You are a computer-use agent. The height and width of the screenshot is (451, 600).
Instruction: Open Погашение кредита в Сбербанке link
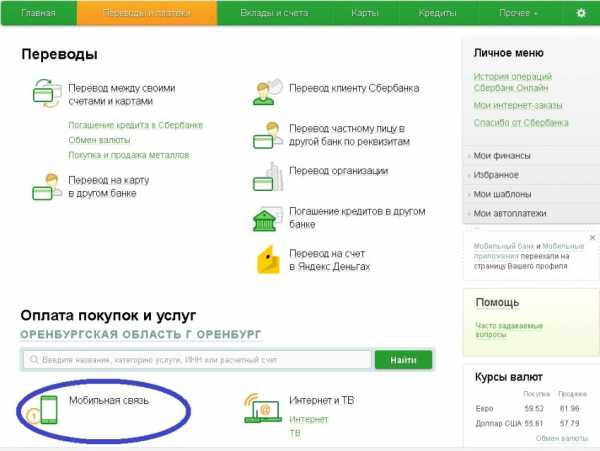click(x=135, y=125)
